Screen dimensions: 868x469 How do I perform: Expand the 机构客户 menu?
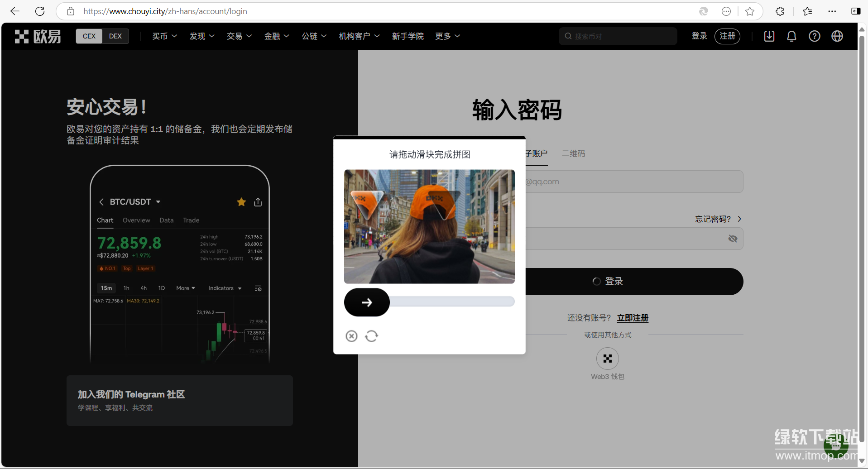pos(360,36)
